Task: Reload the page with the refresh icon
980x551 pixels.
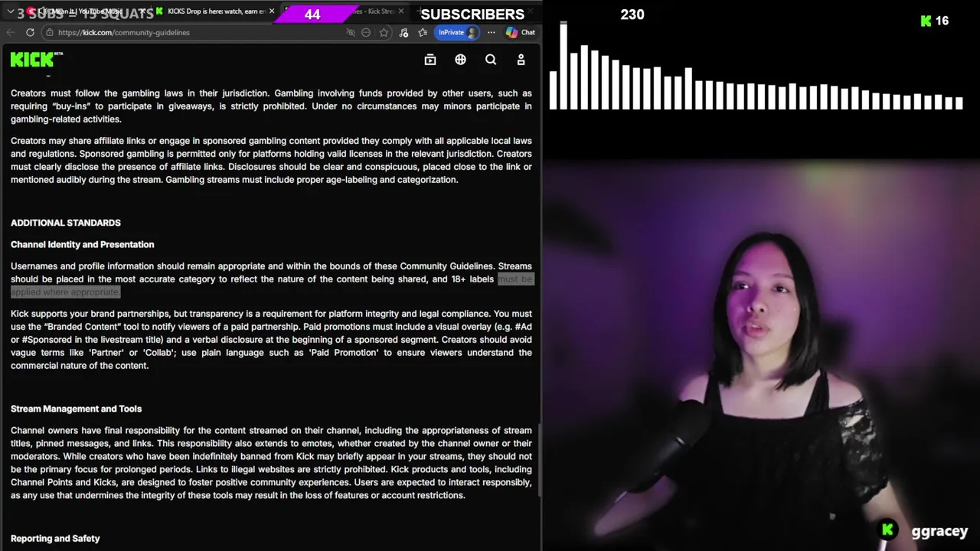Action: 30,32
